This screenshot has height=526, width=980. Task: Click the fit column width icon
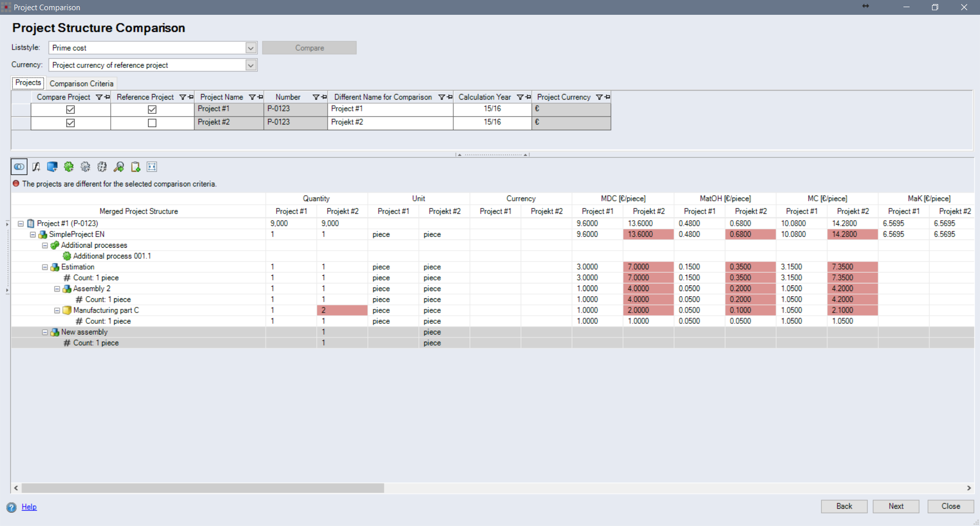tap(152, 167)
